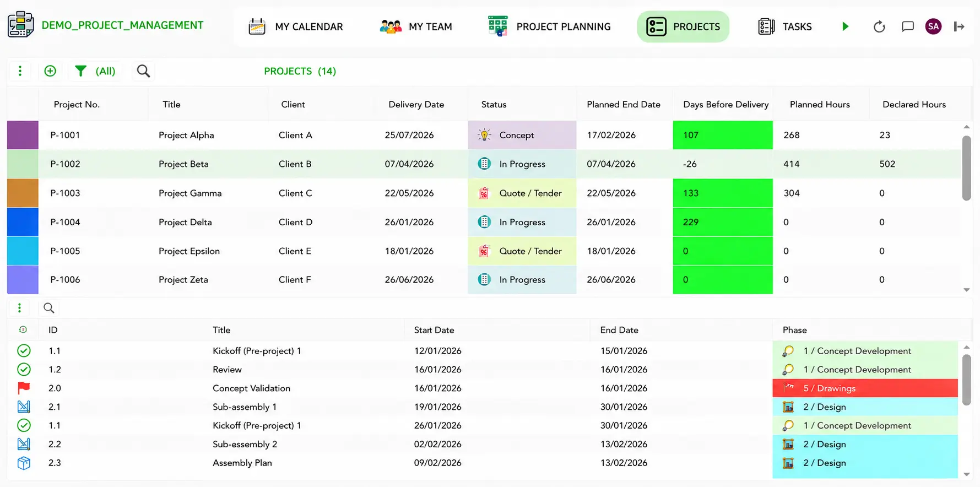
Task: Click the projects table scrollbar thumb
Action: click(x=966, y=168)
